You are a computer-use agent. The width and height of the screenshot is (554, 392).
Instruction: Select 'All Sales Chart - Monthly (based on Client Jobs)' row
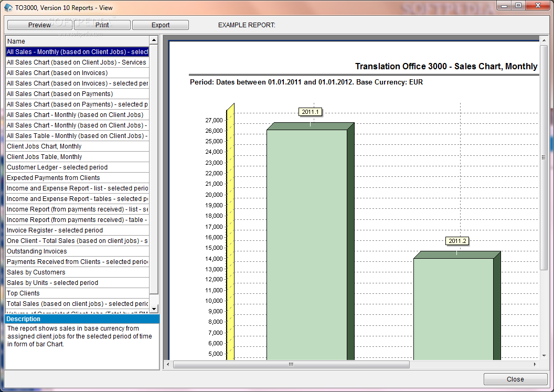coord(77,115)
